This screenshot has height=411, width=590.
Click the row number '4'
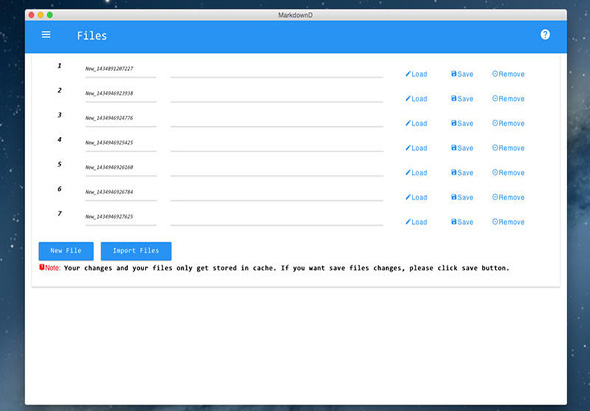click(59, 140)
